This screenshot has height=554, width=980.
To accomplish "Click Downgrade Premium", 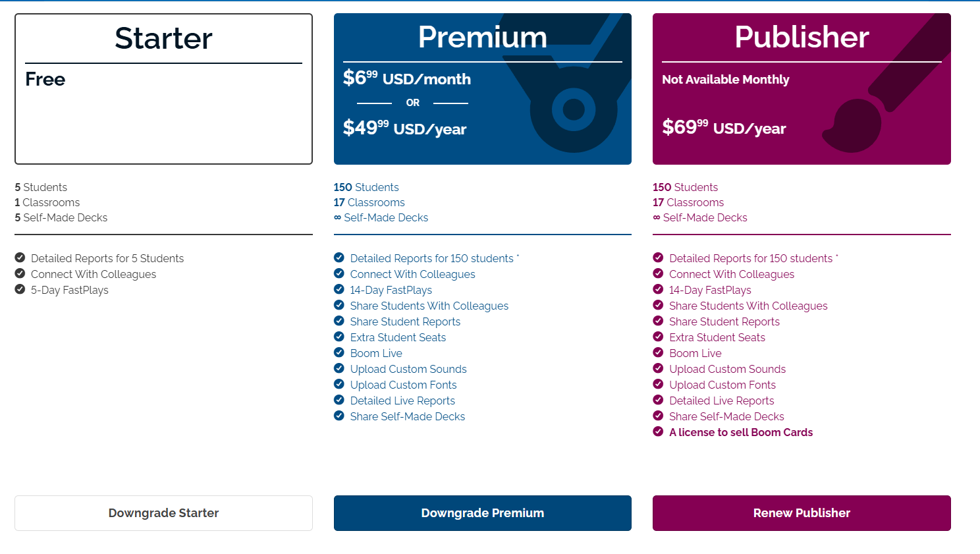I will tap(482, 512).
